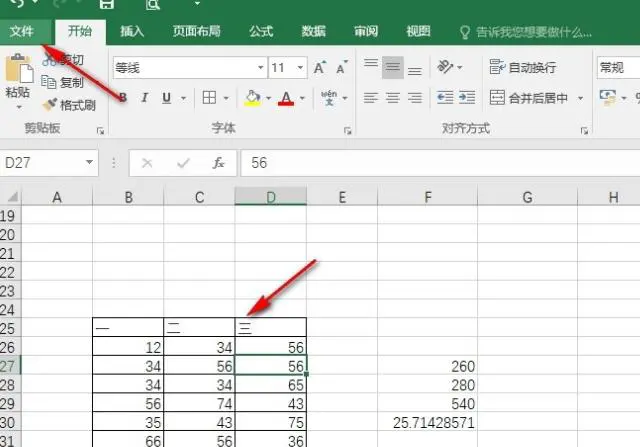Click the formula bar showing 56
640x447 pixels.
point(440,163)
